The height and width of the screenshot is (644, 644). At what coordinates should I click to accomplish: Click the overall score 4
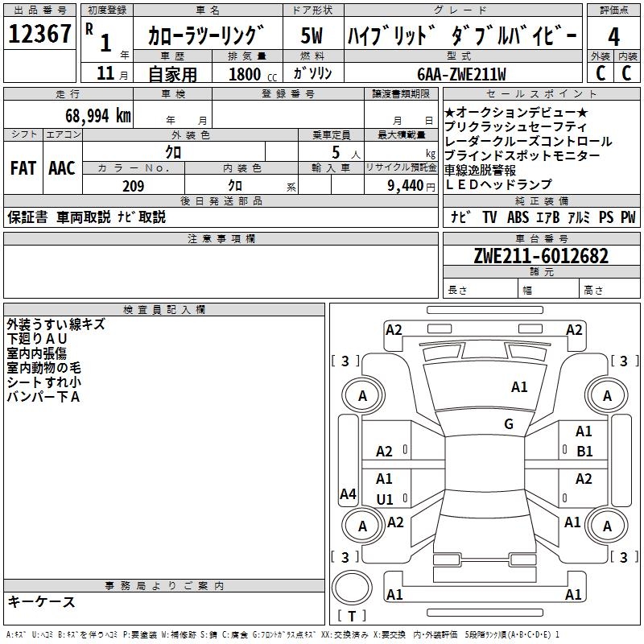613,37
